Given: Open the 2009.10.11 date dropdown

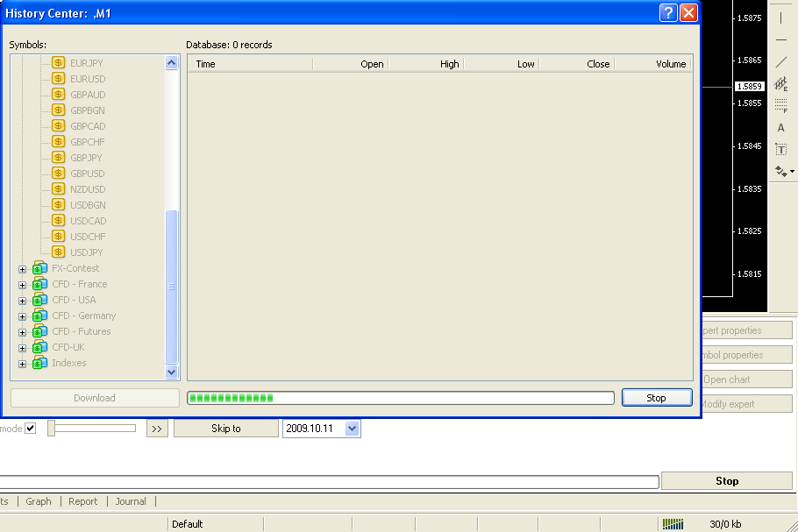Looking at the screenshot, I should coord(353,429).
